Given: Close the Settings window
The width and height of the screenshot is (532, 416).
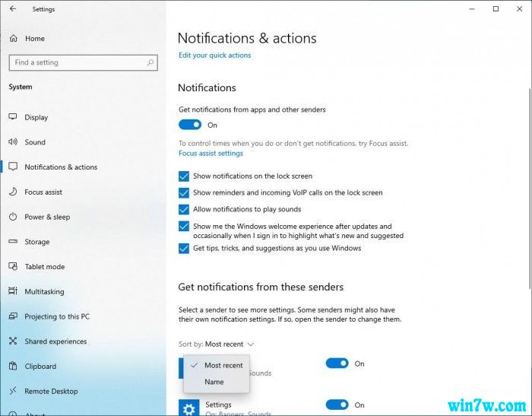Looking at the screenshot, I should pos(519,9).
